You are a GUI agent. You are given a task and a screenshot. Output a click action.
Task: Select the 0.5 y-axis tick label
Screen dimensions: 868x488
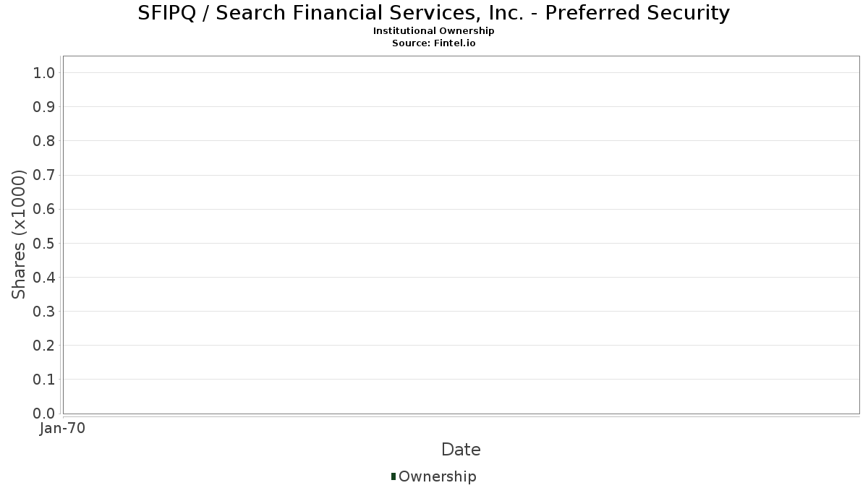(44, 243)
